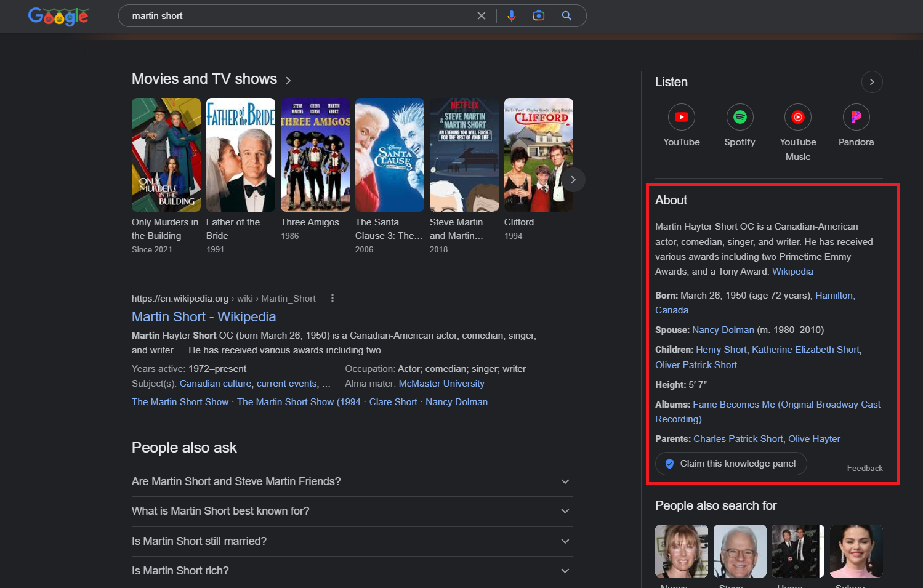Advance movies carousel with next arrow

click(573, 180)
